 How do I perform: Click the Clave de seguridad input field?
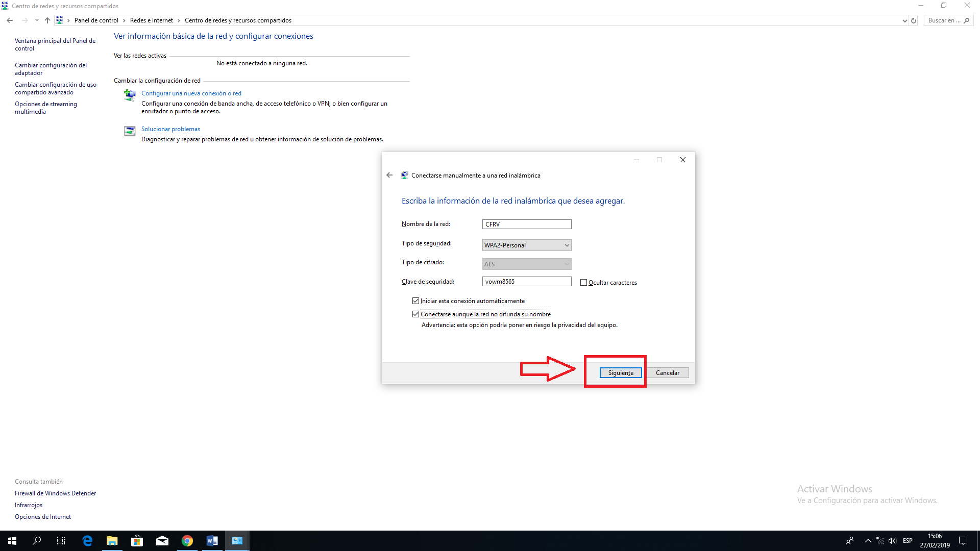click(526, 282)
